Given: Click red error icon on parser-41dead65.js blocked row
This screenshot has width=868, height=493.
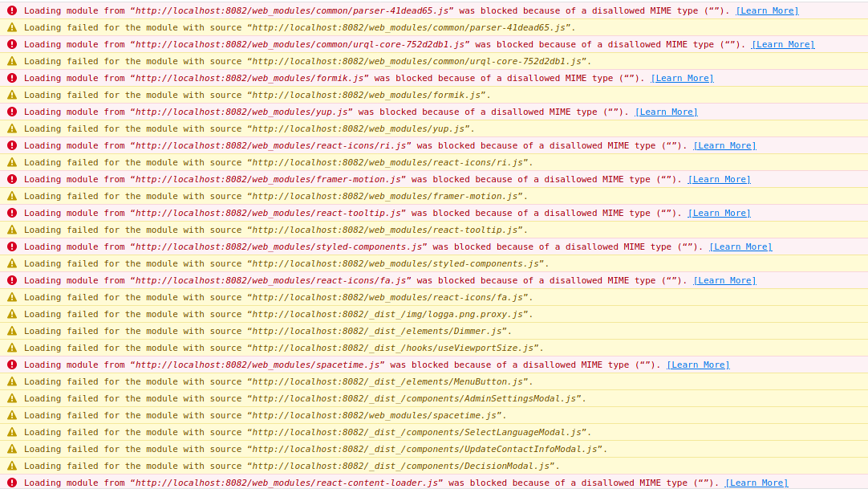Looking at the screenshot, I should (x=12, y=10).
